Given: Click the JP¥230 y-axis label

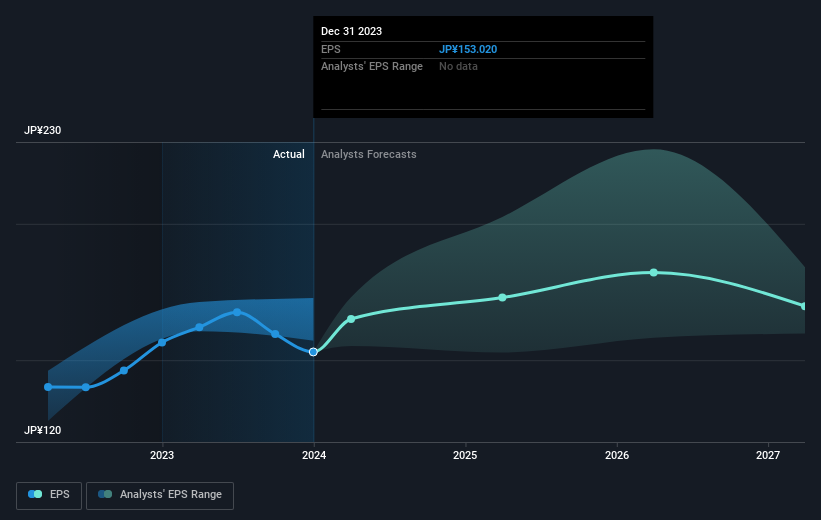Looking at the screenshot, I should (42, 130).
